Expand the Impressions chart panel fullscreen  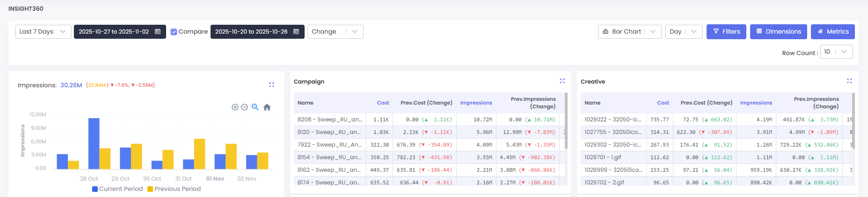271,84
